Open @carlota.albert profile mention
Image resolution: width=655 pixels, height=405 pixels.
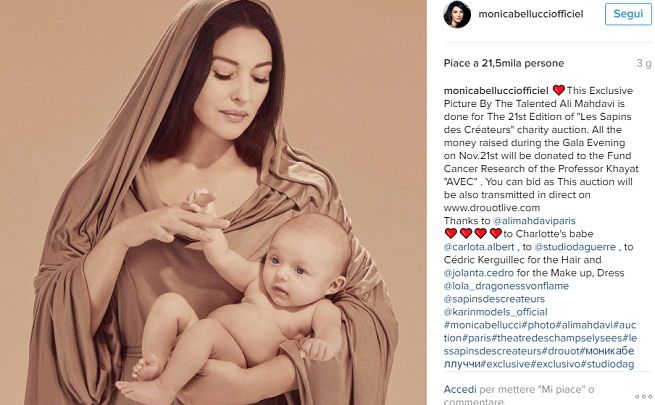pyautogui.click(x=479, y=247)
